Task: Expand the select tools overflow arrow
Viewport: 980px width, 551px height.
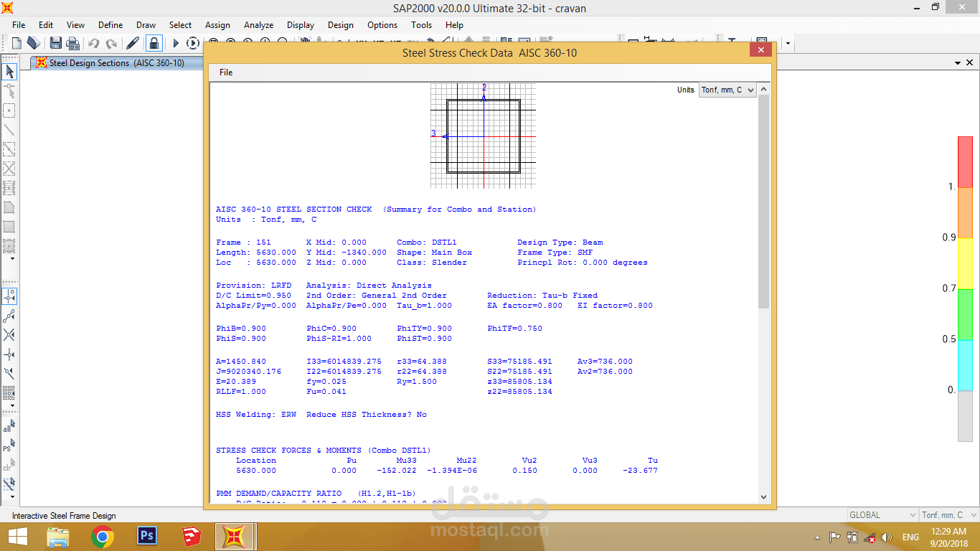Action: coord(12,496)
